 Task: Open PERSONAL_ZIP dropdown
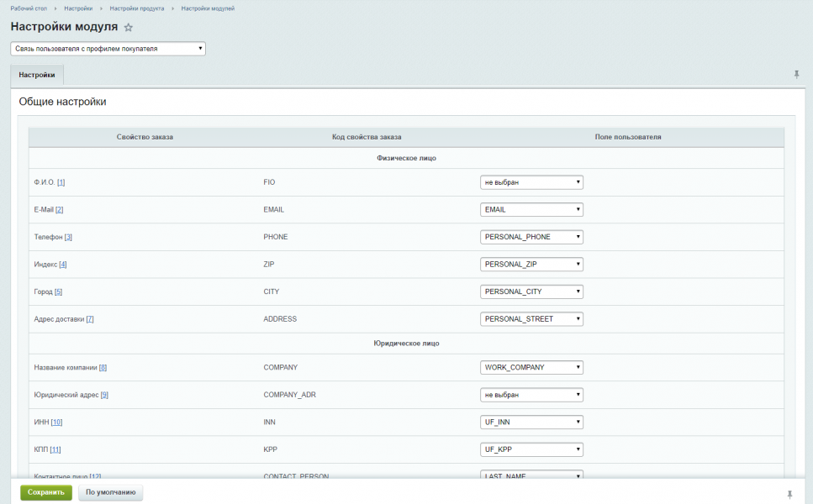[531, 264]
